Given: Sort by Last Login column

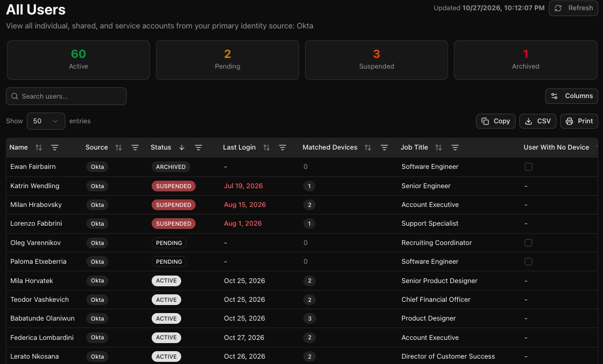Looking at the screenshot, I should coord(266,147).
